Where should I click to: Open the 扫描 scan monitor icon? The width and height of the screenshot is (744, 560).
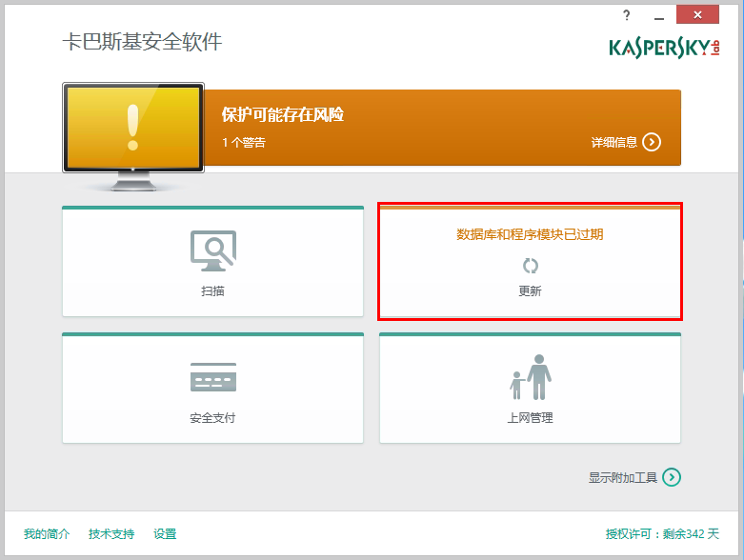(213, 250)
